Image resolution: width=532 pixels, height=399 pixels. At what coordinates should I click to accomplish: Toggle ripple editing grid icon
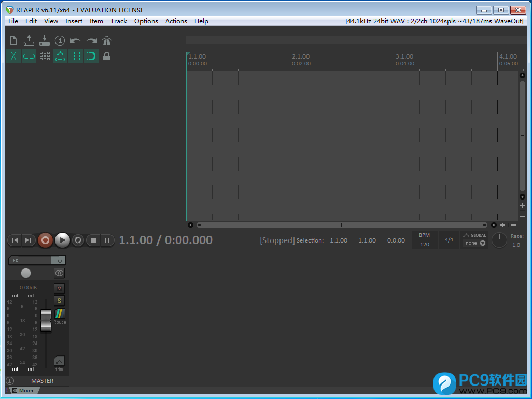[x=45, y=56]
